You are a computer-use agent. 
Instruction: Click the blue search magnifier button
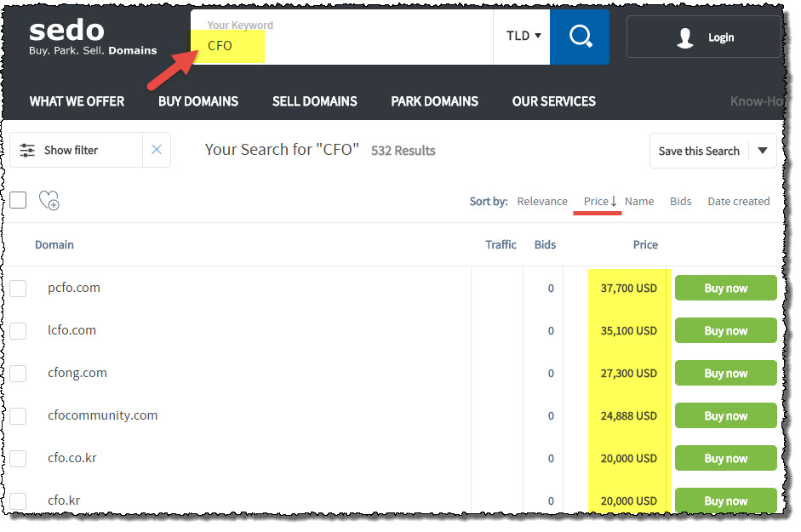click(x=580, y=37)
